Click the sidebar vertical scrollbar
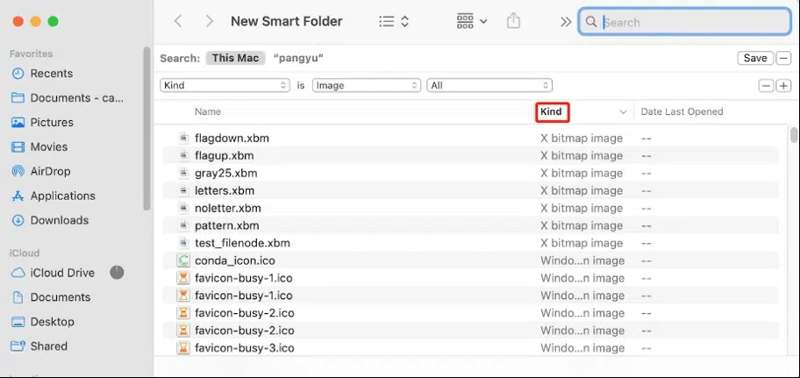This screenshot has height=378, width=800. (147, 129)
